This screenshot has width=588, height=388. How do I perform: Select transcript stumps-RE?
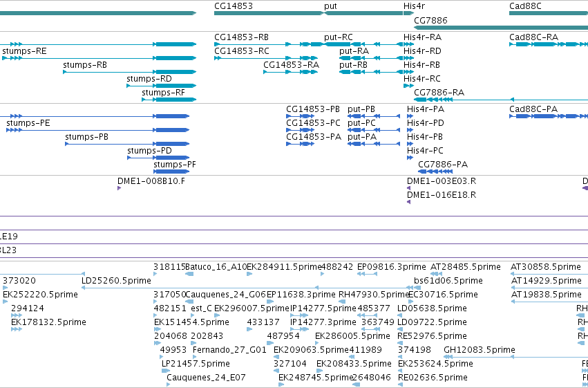click(99, 58)
